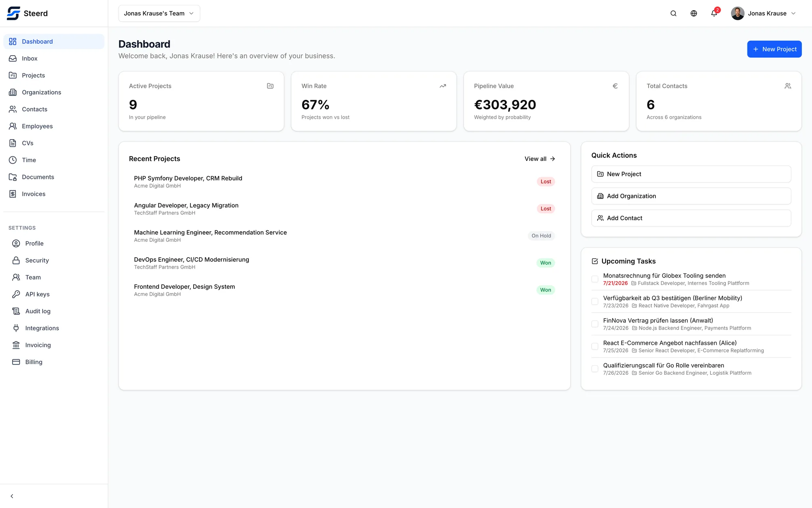Click the red 7/21/2026 due date
Viewport: 812px width, 508px height.
[615, 283]
